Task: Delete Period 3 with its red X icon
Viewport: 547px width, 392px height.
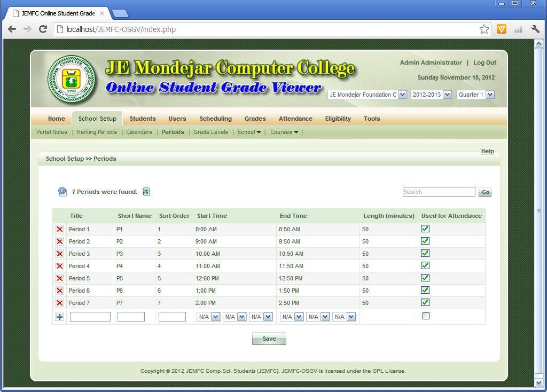Action: (x=60, y=254)
